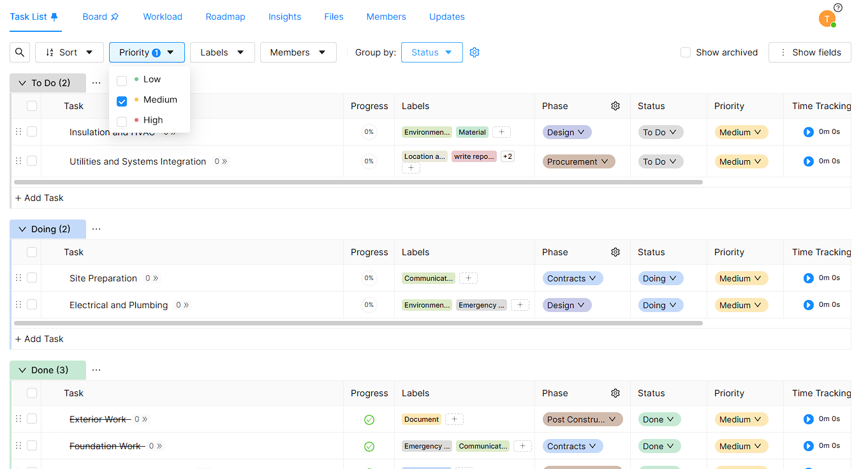Screen dimensions: 868x469
Task: Click Add Task under To Do group
Action: click(x=40, y=198)
